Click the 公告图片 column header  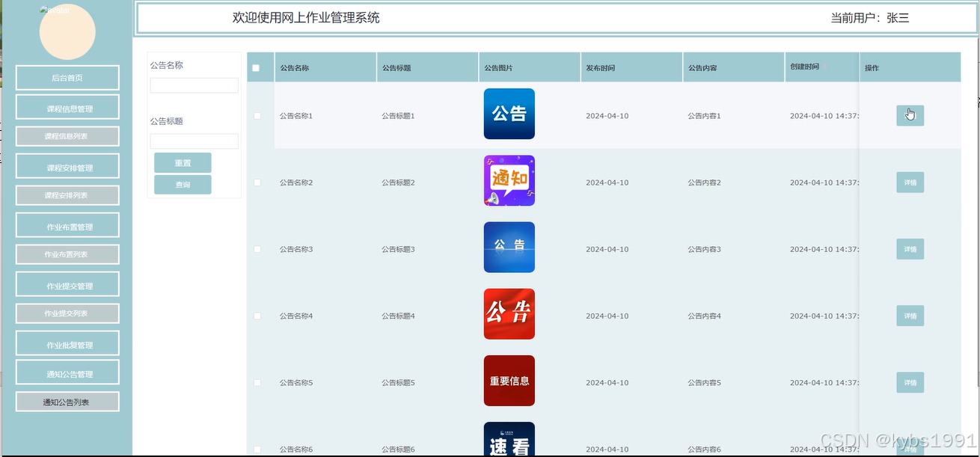(530, 67)
